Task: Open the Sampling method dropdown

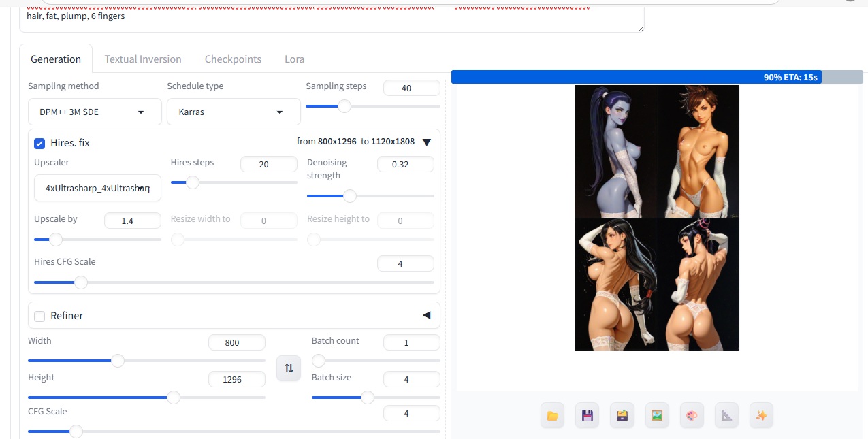Action: (95, 112)
